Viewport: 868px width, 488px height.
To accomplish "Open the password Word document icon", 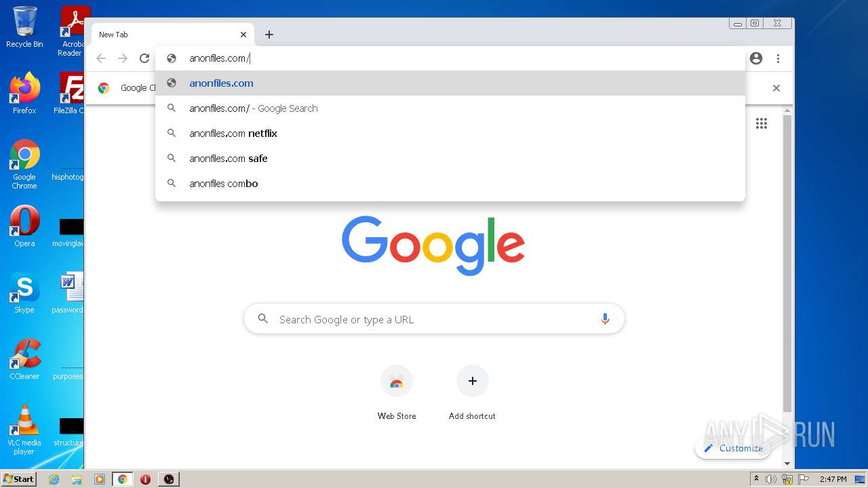I will pos(68,293).
